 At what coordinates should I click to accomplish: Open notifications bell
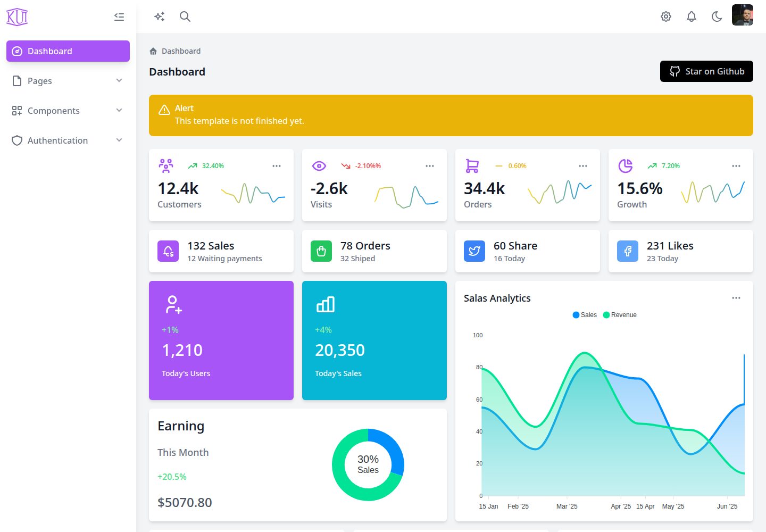(x=692, y=16)
